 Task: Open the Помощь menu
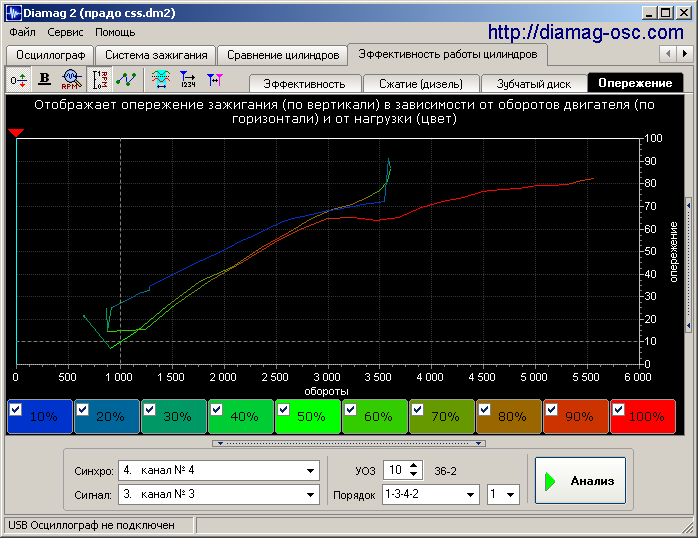pos(115,32)
